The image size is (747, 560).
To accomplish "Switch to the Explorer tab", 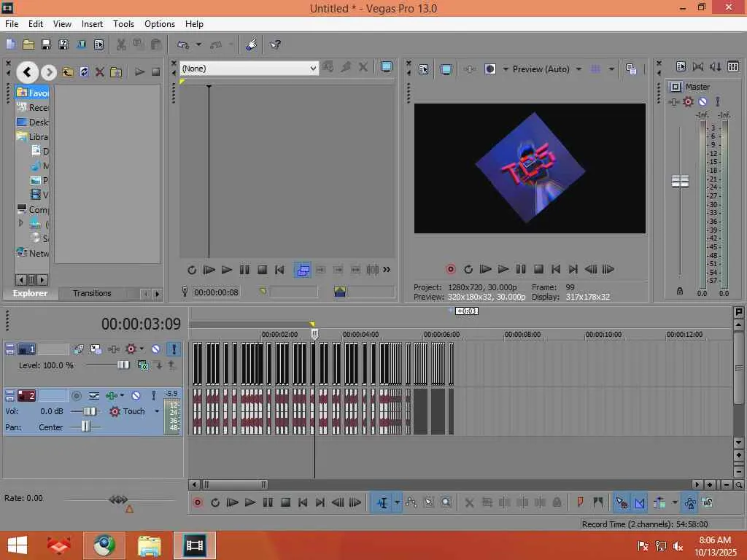I will 30,293.
